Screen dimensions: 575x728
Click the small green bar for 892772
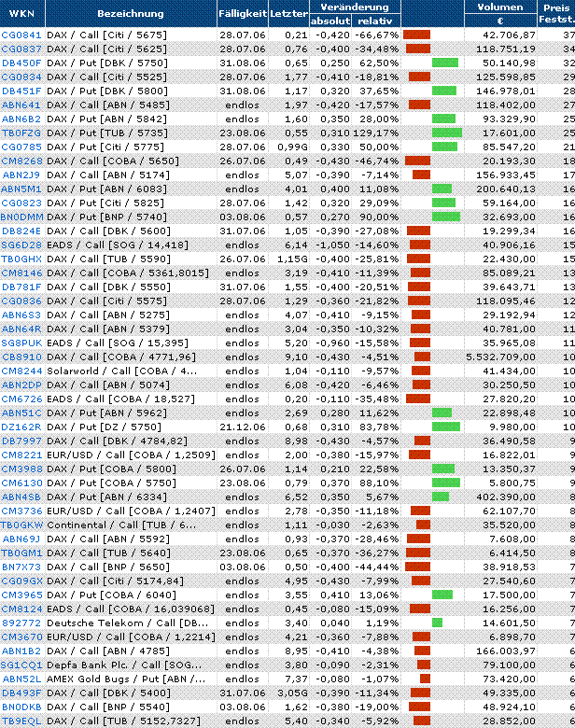pyautogui.click(x=437, y=623)
